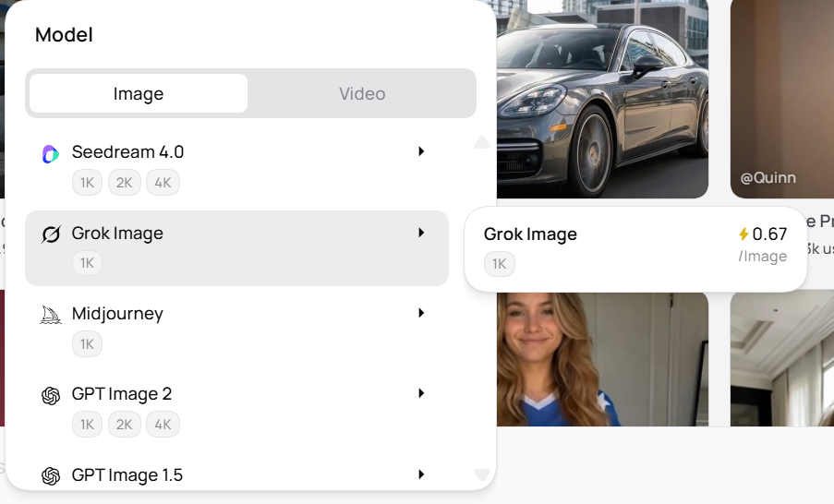The image size is (834, 504).
Task: Click the Midjourney sailboat icon
Action: pyautogui.click(x=51, y=315)
